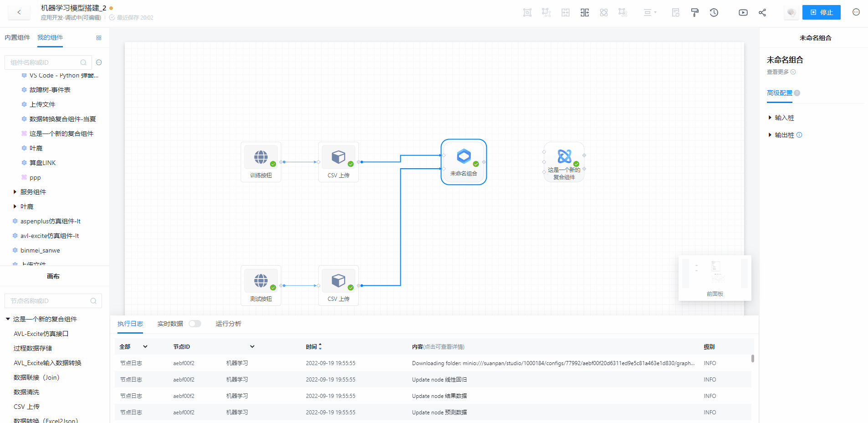Viewport: 868px width, 423px height.
Task: Click the paint roller format icon
Action: tap(694, 13)
